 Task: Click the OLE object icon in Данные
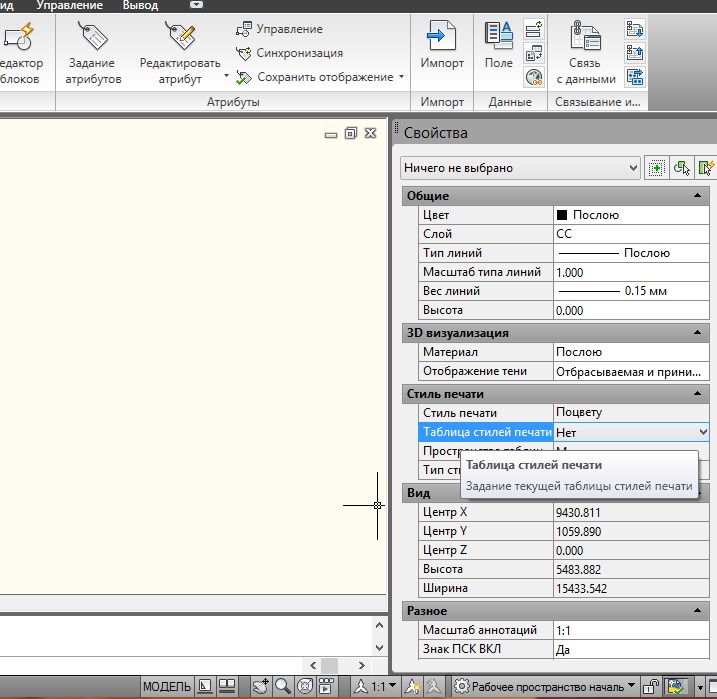[x=534, y=53]
